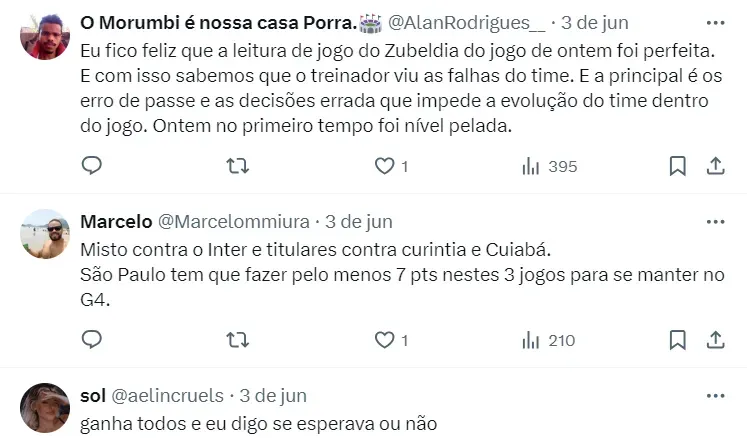Reply to Marcelo's tweet about São Paulo
The image size is (747, 438).
point(92,340)
